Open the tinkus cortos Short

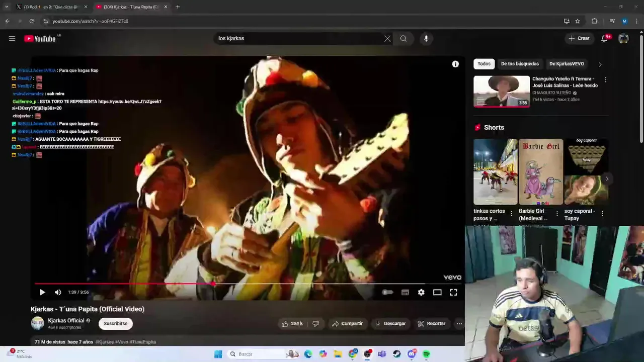pyautogui.click(x=495, y=172)
